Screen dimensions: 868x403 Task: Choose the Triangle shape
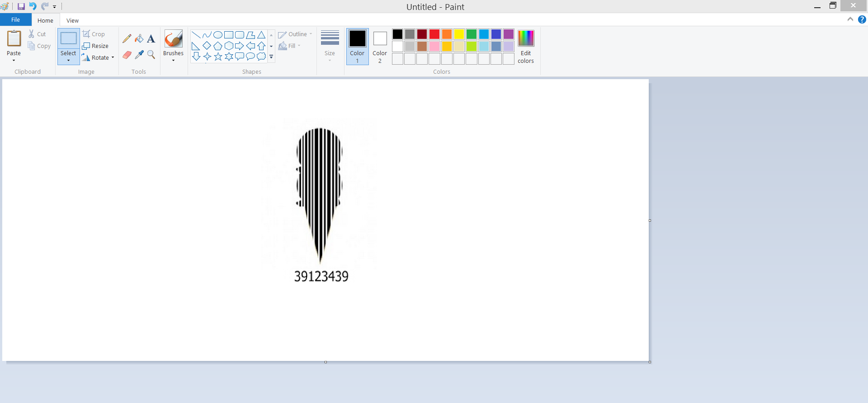[x=261, y=35]
